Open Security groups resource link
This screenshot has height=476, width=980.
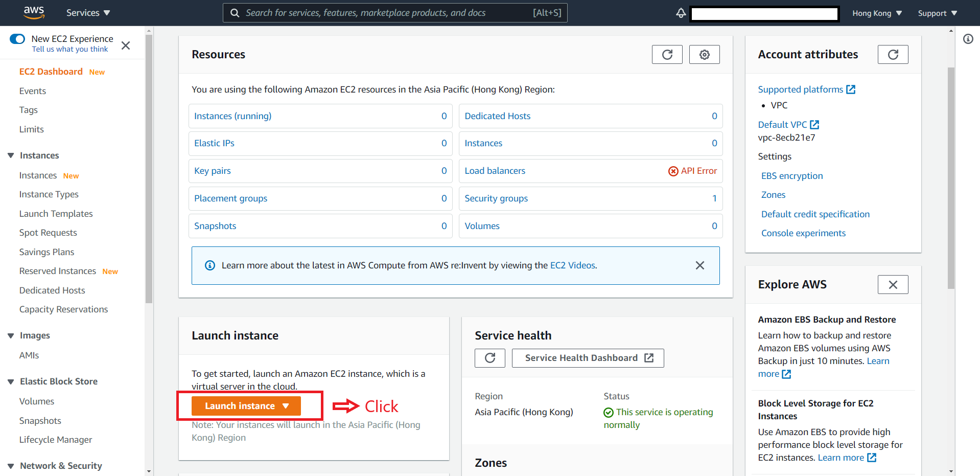[x=496, y=198]
